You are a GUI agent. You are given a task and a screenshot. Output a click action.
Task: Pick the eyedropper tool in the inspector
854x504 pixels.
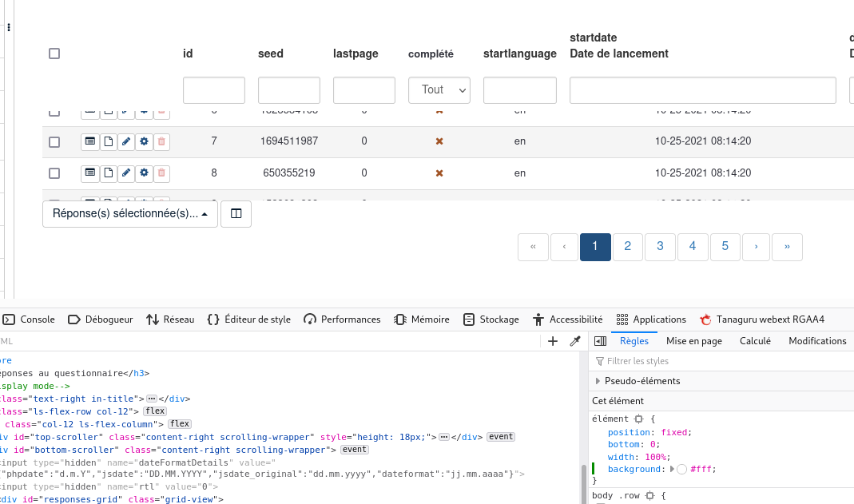click(574, 341)
